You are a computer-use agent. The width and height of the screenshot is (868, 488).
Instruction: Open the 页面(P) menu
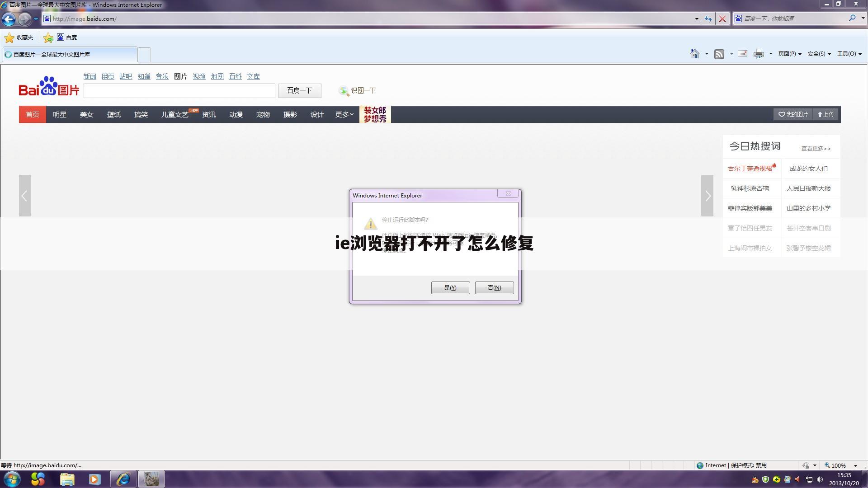(x=790, y=54)
